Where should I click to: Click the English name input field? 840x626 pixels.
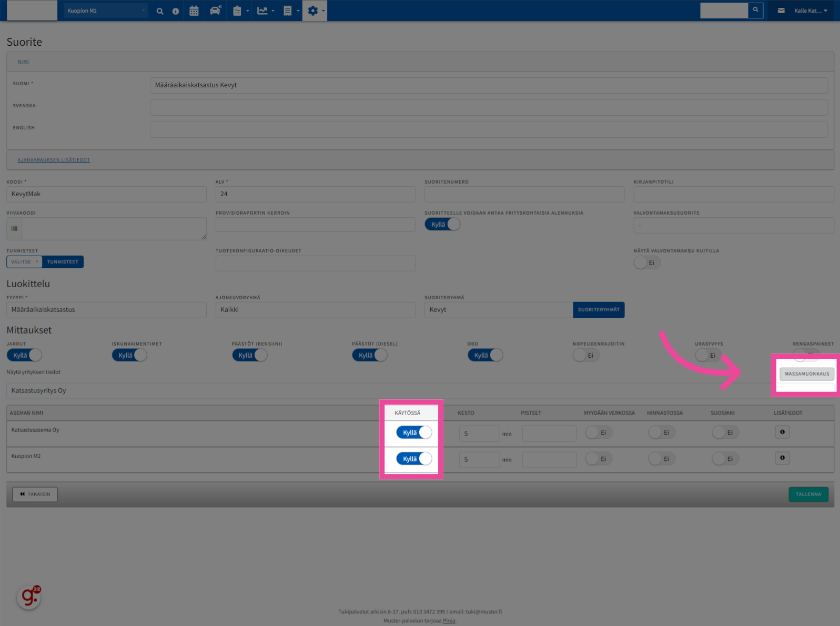coord(489,129)
